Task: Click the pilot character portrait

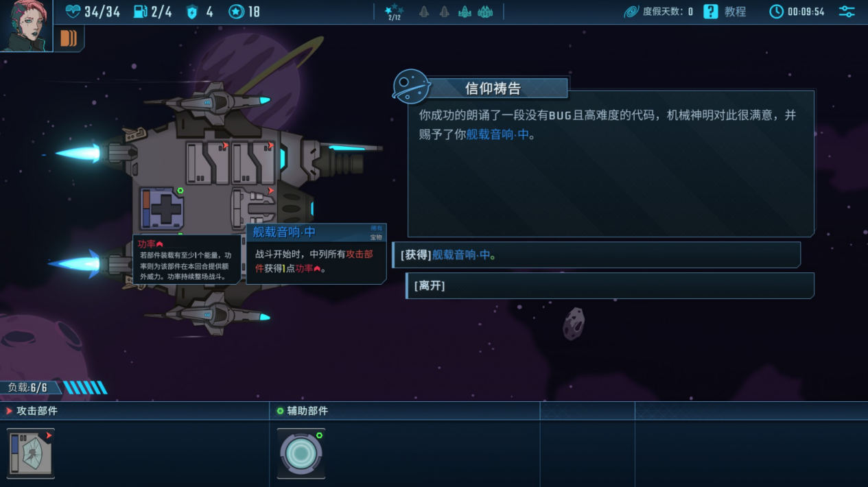Action: click(x=25, y=25)
